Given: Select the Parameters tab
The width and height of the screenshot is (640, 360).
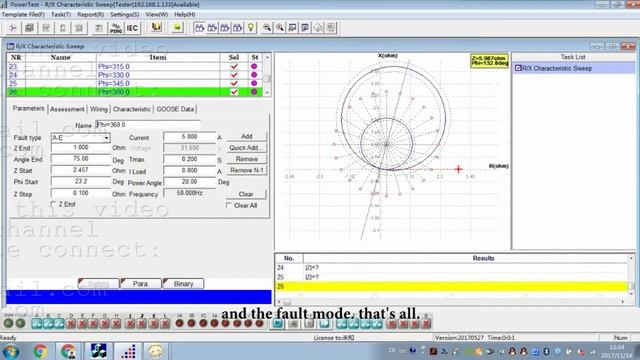Looking at the screenshot, I should coord(29,108).
